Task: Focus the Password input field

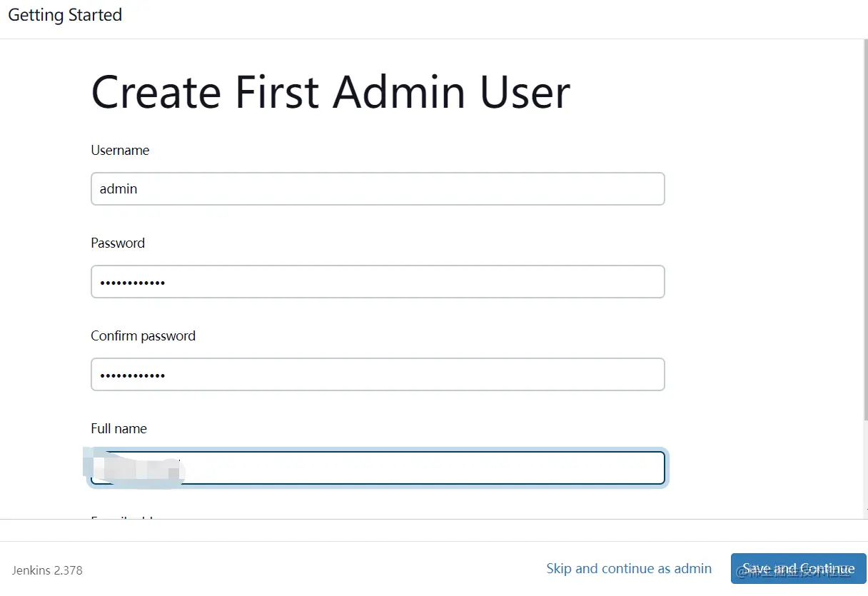Action: [x=378, y=282]
